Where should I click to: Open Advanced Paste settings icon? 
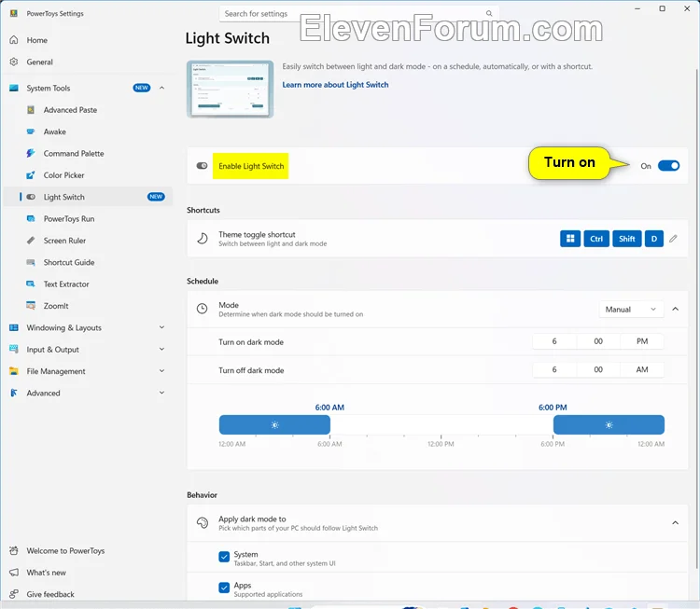click(x=31, y=110)
